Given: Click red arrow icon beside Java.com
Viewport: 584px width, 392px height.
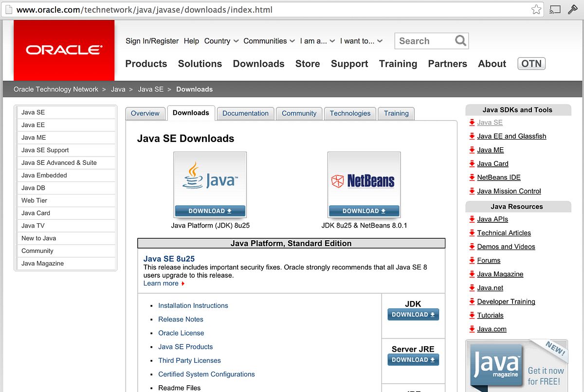Looking at the screenshot, I should tap(472, 329).
